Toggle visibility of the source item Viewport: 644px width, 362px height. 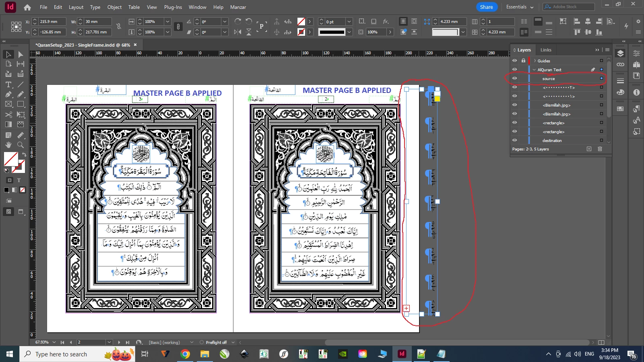point(514,78)
